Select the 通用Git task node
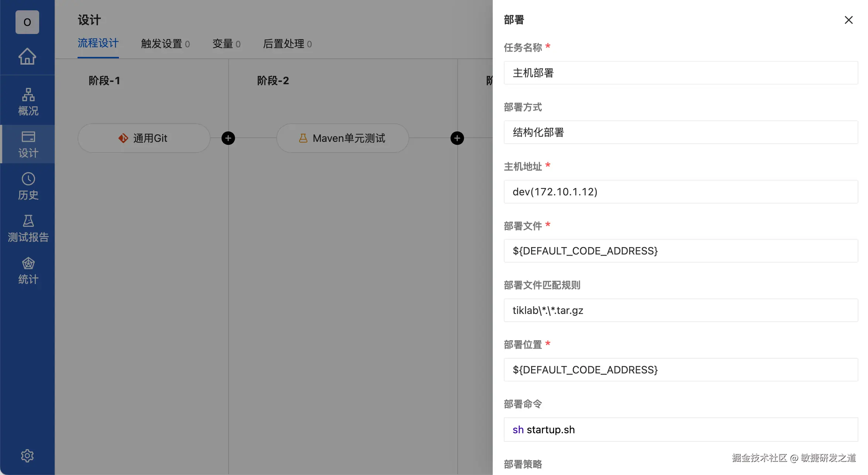The image size is (868, 475). click(144, 138)
